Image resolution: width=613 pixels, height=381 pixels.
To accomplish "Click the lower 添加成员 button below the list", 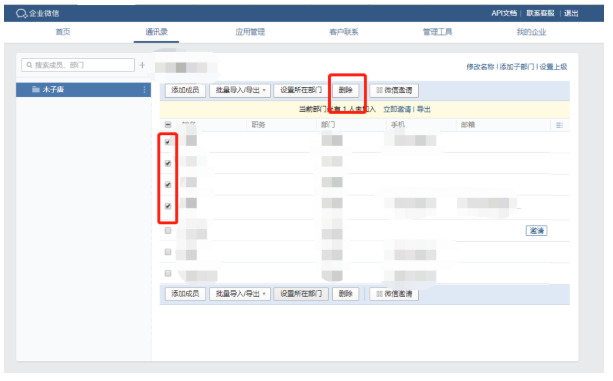I will [x=185, y=293].
